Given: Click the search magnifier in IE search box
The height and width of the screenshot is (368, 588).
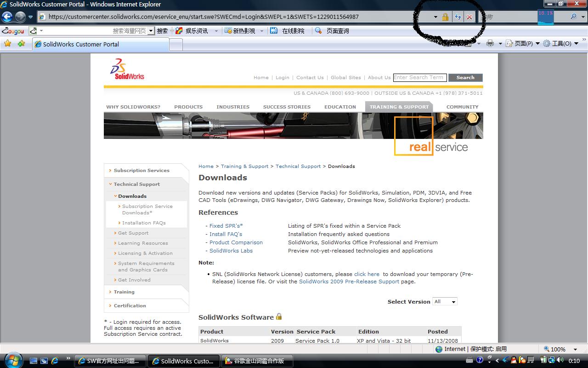Looking at the screenshot, I should tap(573, 17).
